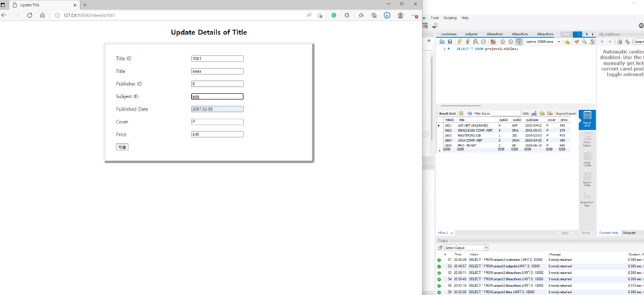
Task: Click insert new row icon
Action: (x=541, y=113)
